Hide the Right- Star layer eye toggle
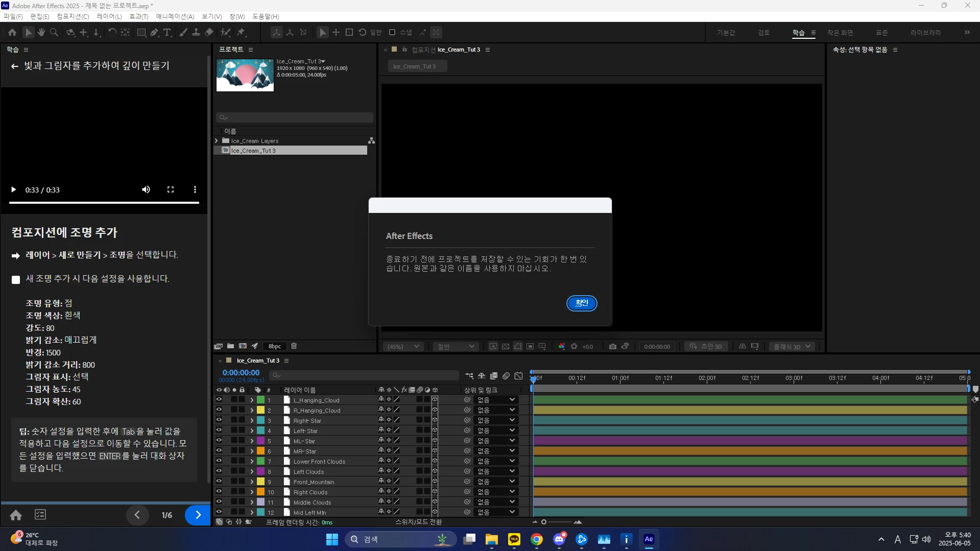 pos(219,420)
